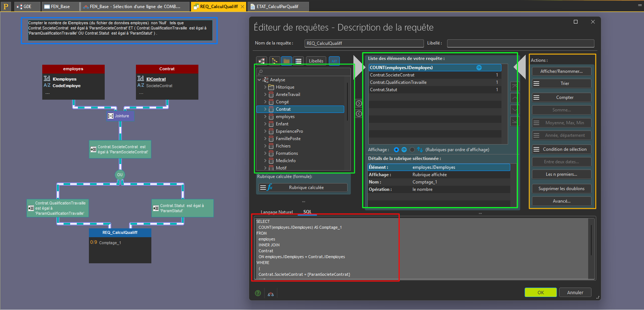This screenshot has width=644, height=310.
Task: Select the Contrat.Statut row in query elements
Action: pos(435,90)
